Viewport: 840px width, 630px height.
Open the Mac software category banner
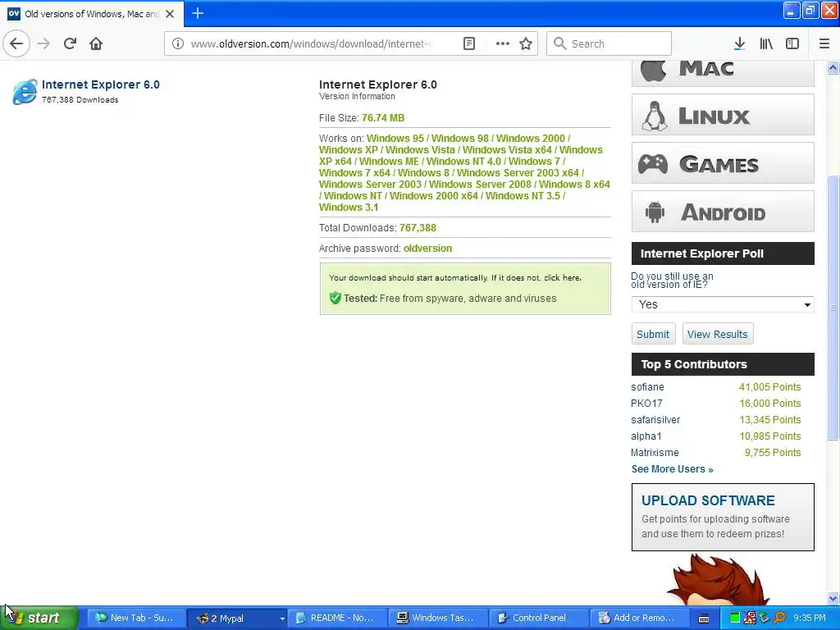722,73
